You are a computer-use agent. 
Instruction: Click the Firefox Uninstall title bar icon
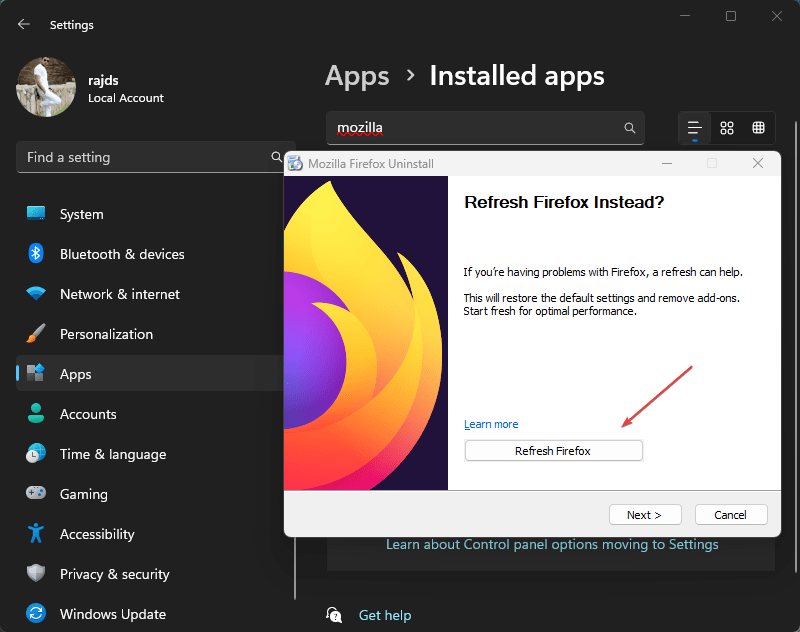click(295, 163)
